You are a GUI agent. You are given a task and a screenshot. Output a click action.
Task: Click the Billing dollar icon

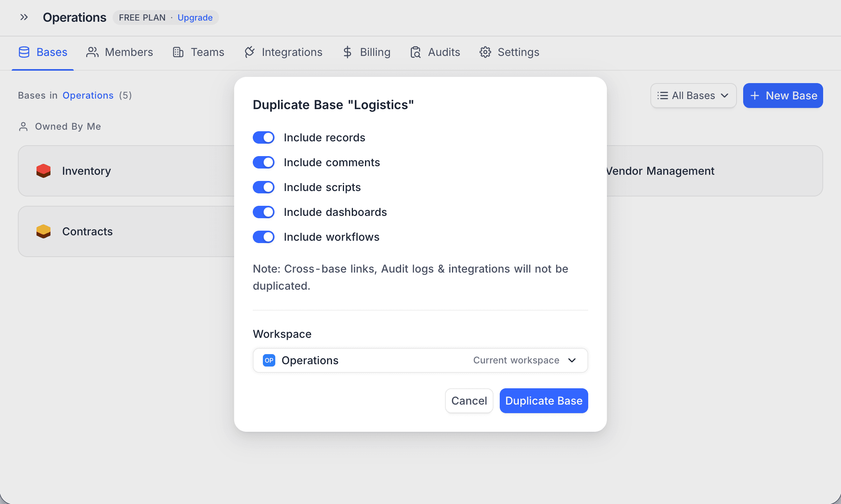[x=347, y=52]
